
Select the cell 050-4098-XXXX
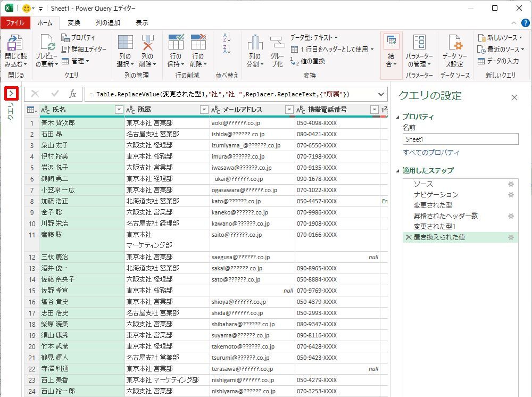coord(338,123)
